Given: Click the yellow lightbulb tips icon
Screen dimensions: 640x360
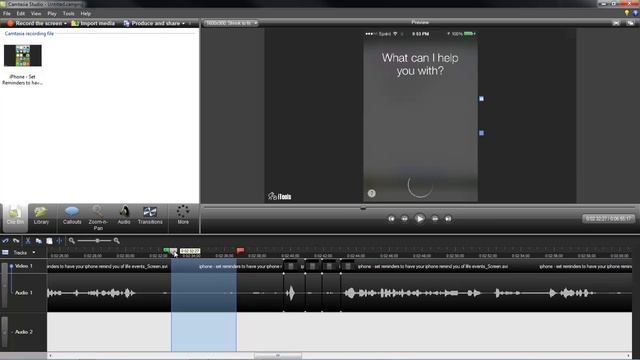Looking at the screenshot, I should [x=627, y=13].
